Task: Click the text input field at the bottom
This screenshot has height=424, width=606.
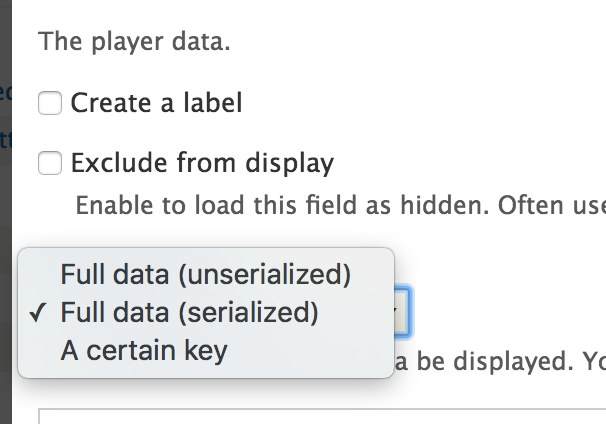Action: pos(320,416)
